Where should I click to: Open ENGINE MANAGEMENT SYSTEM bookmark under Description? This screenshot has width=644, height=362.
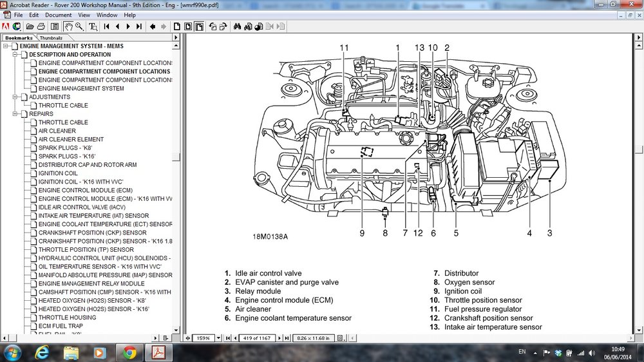click(81, 88)
